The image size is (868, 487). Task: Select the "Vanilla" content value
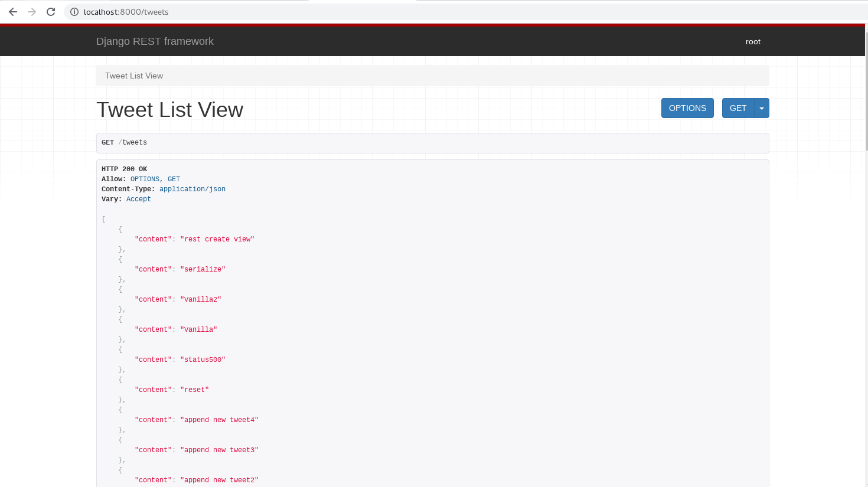pyautogui.click(x=198, y=329)
